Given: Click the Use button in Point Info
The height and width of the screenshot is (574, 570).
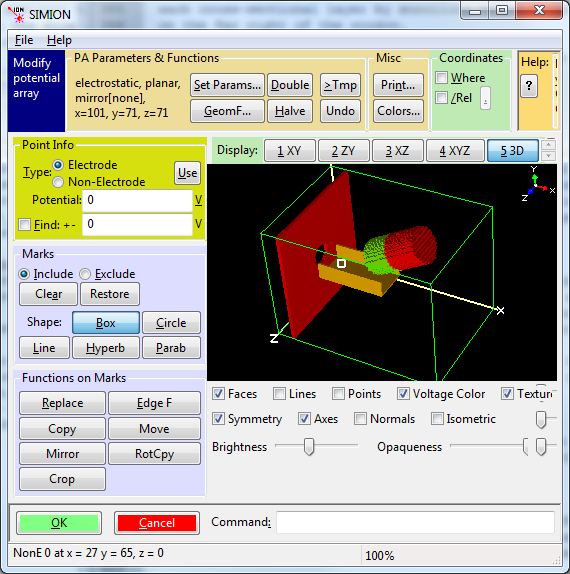Looking at the screenshot, I should pyautogui.click(x=187, y=173).
